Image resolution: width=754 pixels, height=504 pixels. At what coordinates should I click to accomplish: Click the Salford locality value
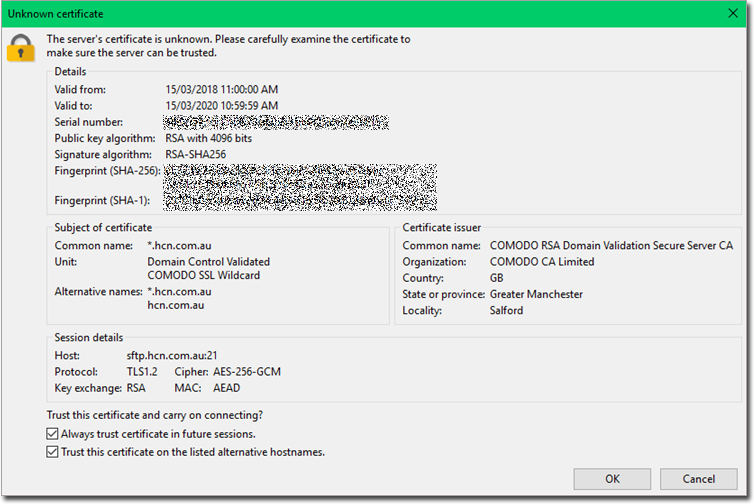point(506,310)
